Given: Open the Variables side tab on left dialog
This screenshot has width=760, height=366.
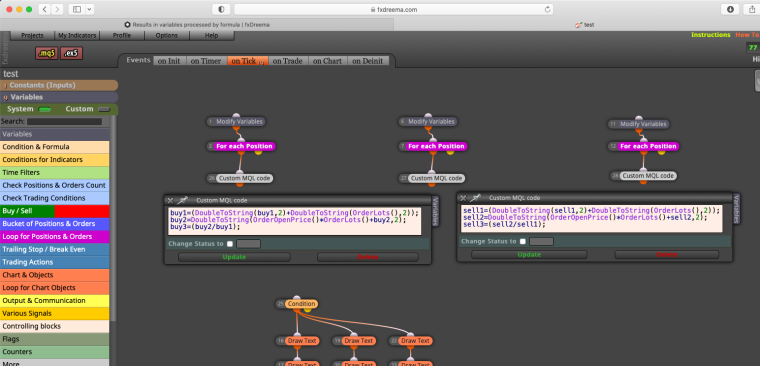Looking at the screenshot, I should coord(435,211).
